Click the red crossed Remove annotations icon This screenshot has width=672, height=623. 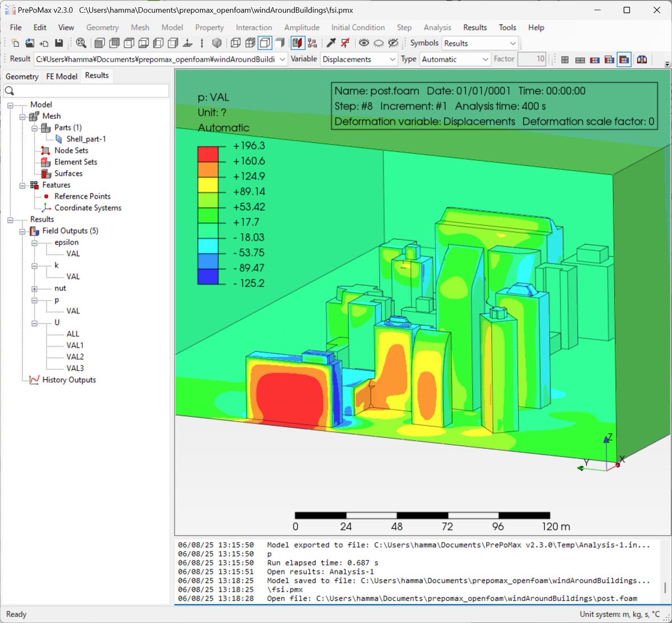coord(346,43)
